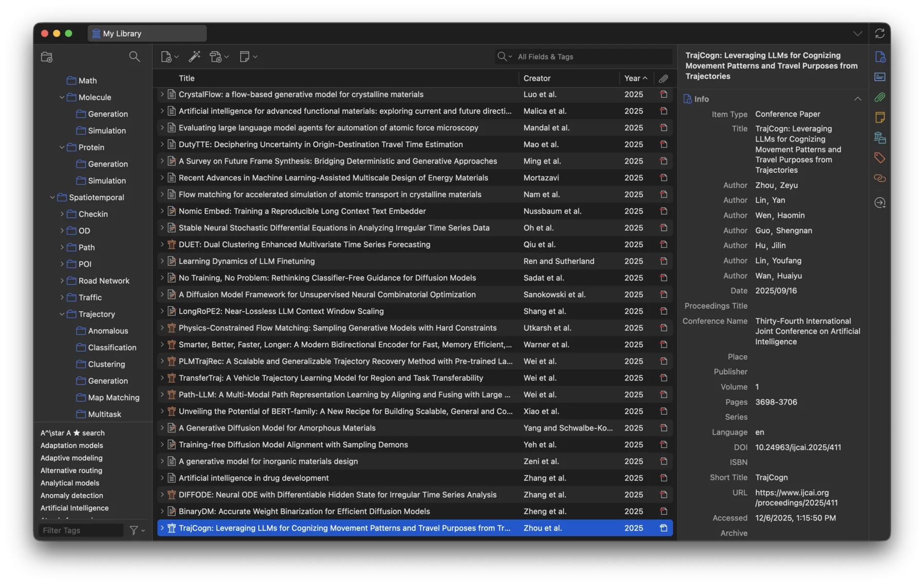Open the Attachments pane via the paperclip icon
Image resolution: width=924 pixels, height=585 pixels.
[x=880, y=97]
